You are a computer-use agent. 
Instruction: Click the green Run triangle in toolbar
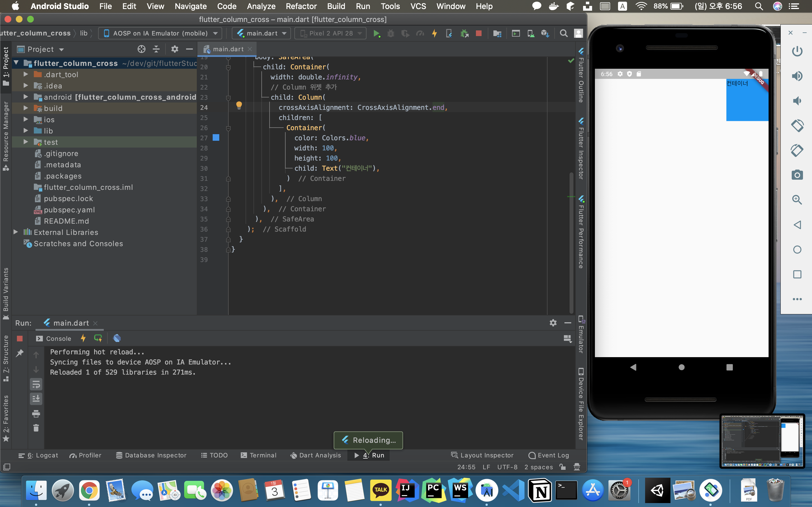tap(376, 33)
